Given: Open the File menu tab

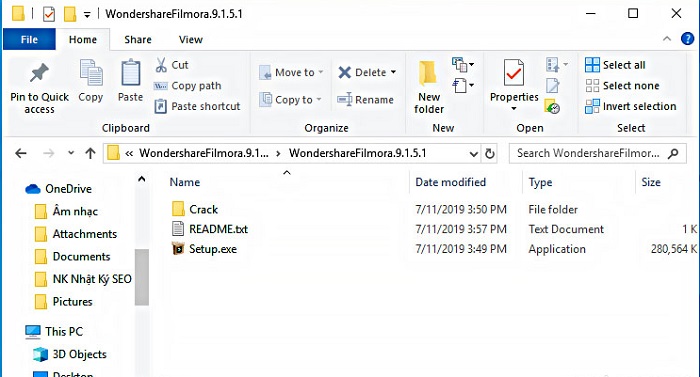Looking at the screenshot, I should click(29, 40).
